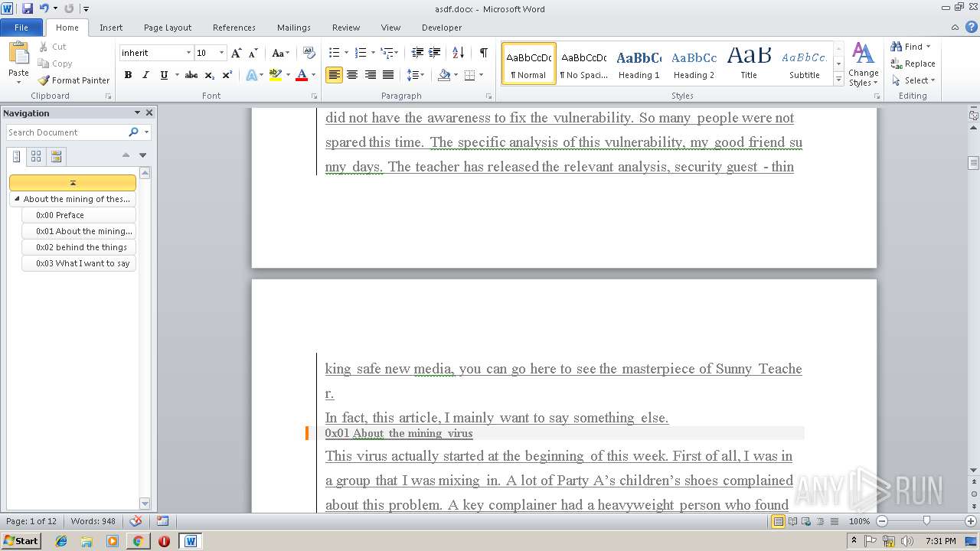Apply paragraph shading
The width and height of the screenshot is (980, 551).
tap(444, 75)
